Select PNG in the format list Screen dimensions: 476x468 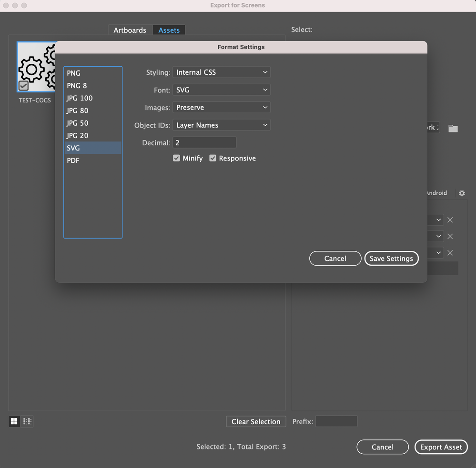click(x=93, y=73)
